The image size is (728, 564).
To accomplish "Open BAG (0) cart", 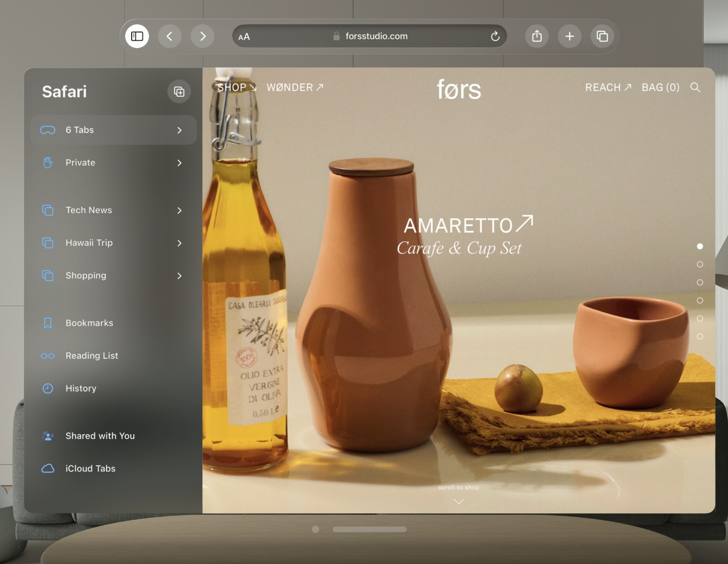I will pyautogui.click(x=660, y=87).
